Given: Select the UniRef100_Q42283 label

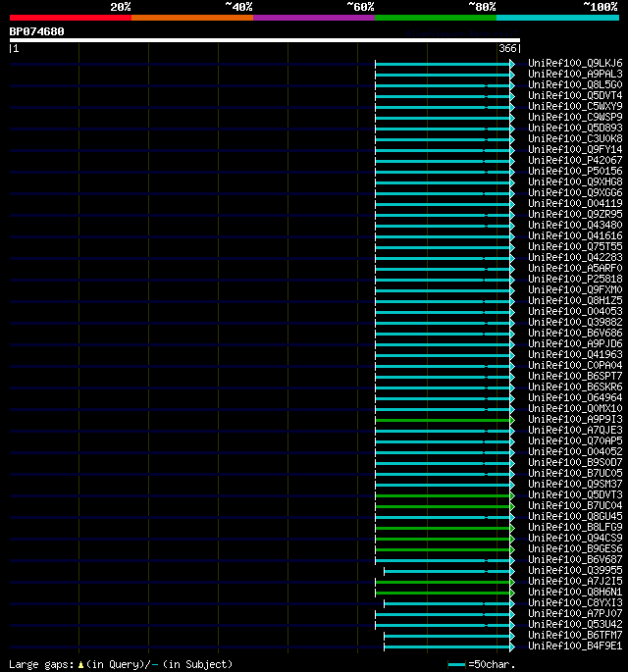Looking at the screenshot, I should (x=575, y=258).
